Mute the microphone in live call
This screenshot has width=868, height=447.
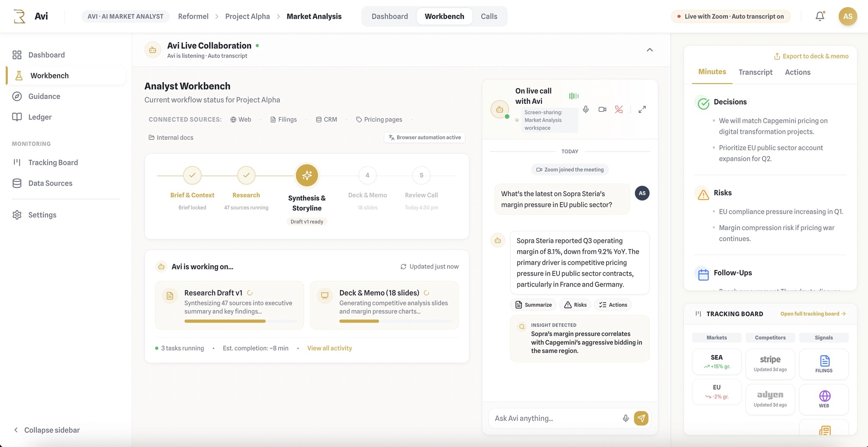586,109
